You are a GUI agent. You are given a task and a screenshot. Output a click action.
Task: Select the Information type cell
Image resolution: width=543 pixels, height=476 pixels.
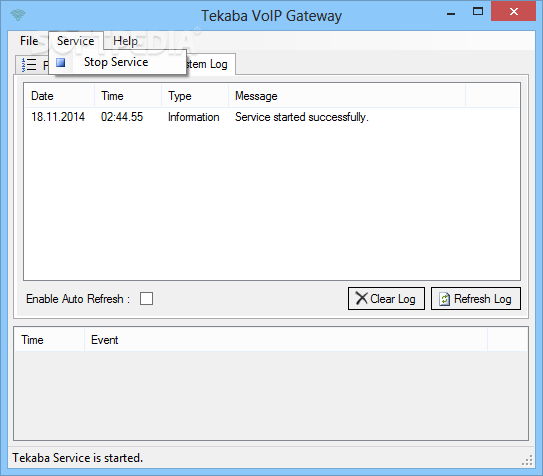pyautogui.click(x=194, y=117)
